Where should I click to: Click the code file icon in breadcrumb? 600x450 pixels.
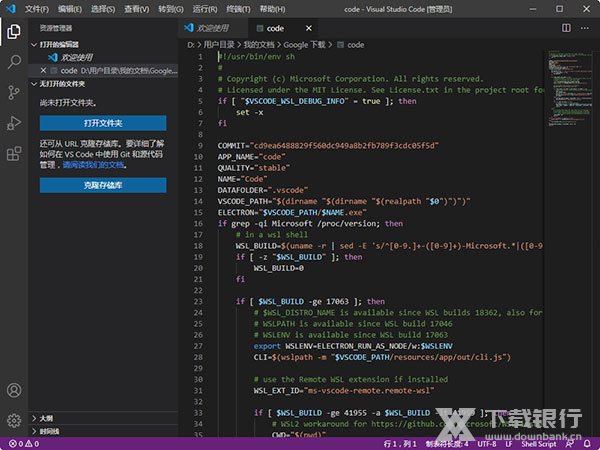tap(340, 45)
